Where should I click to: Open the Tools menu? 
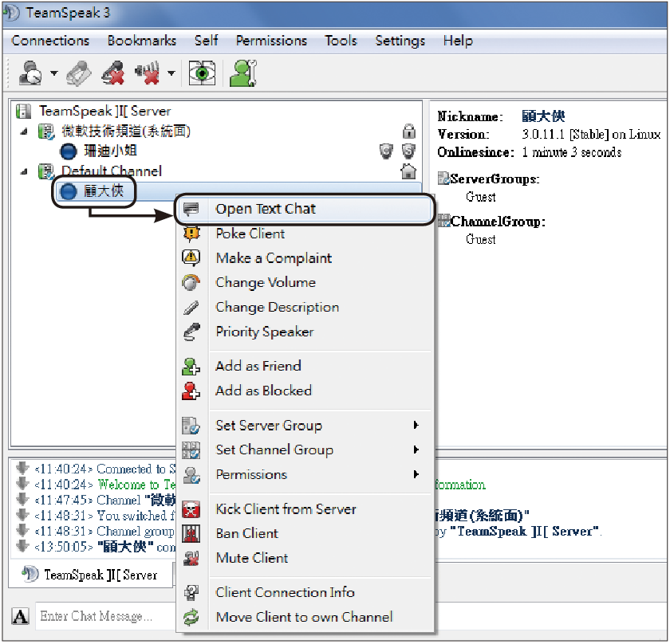pyautogui.click(x=341, y=41)
